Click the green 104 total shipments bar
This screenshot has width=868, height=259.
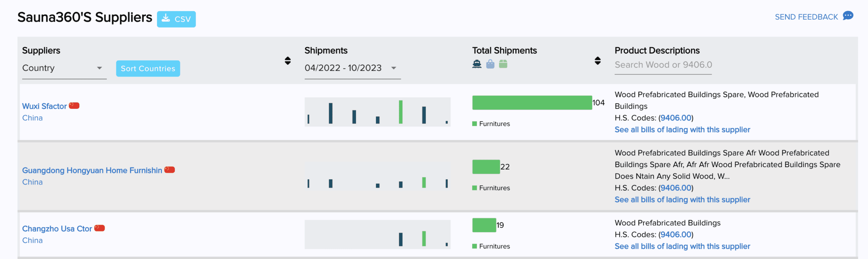[532, 102]
